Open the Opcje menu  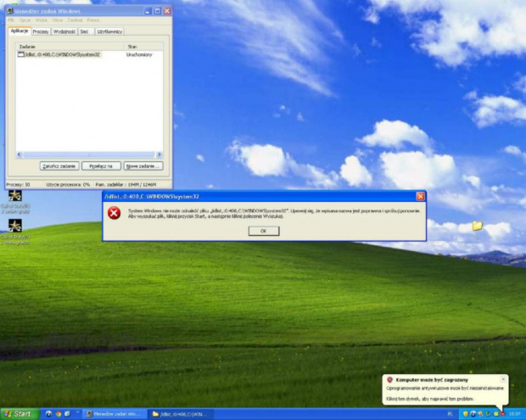tap(25, 20)
